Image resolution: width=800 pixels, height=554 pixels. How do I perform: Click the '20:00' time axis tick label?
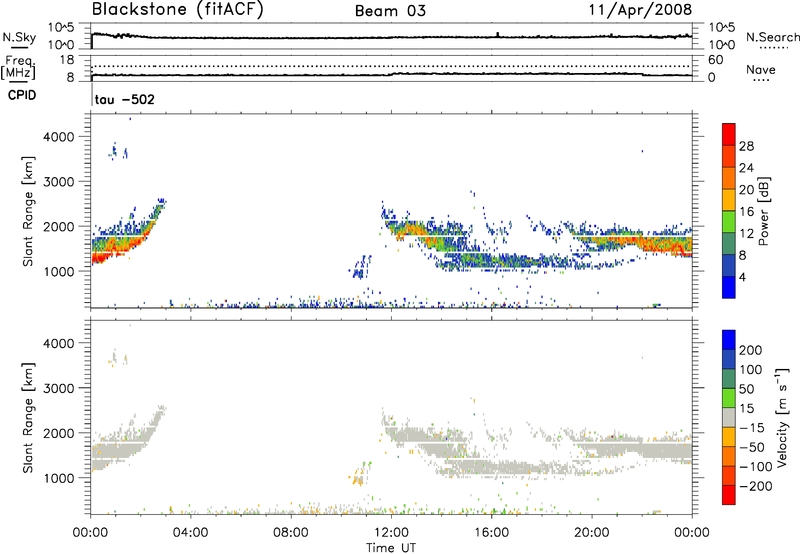(x=592, y=533)
